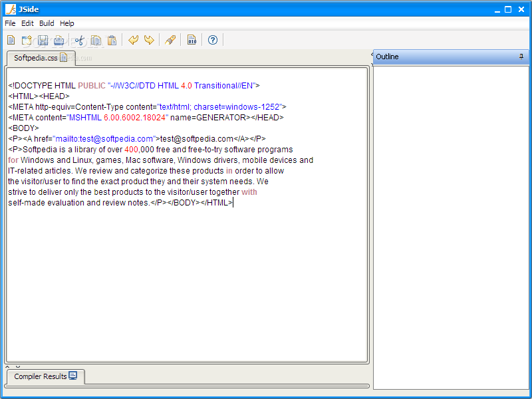532x399 pixels.
Task: Click the keyword "with" in editor
Action: (249, 192)
